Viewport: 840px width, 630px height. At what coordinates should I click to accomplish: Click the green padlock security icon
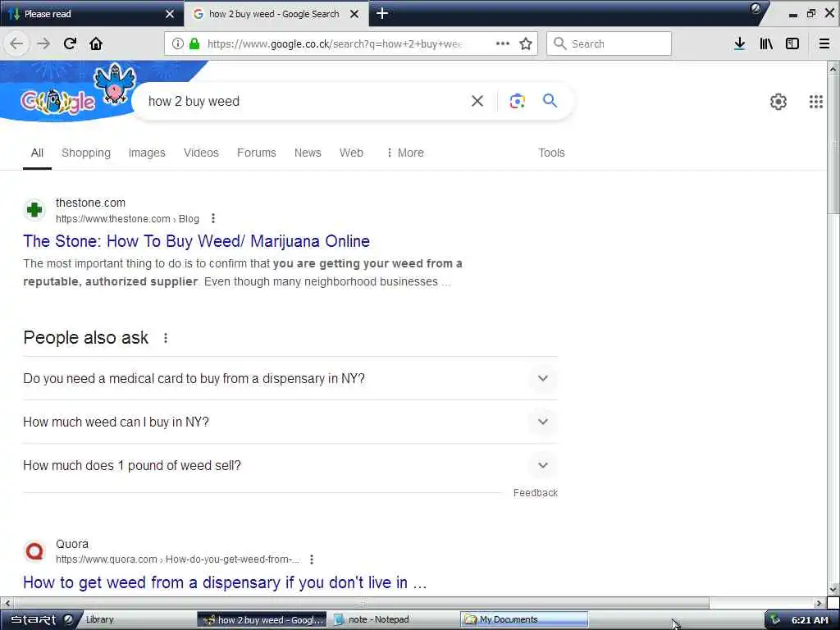coord(194,43)
